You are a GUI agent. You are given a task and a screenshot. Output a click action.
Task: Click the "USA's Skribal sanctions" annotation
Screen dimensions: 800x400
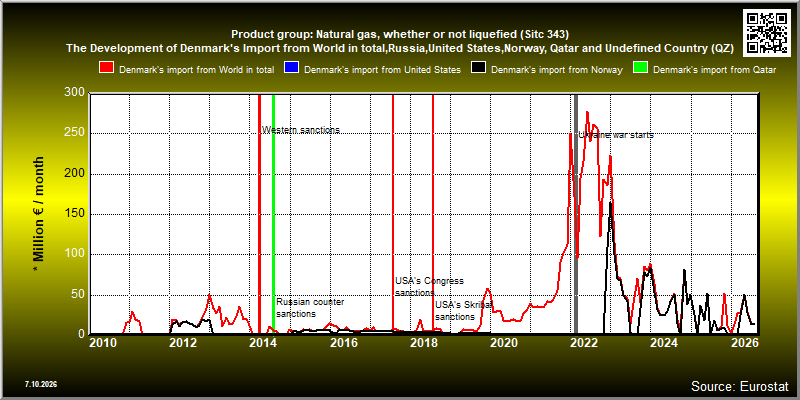[463, 311]
